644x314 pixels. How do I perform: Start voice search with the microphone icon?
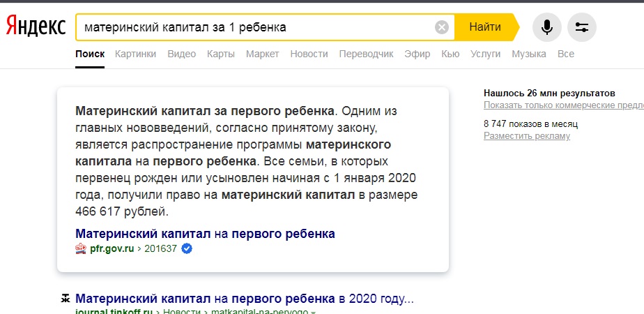546,27
